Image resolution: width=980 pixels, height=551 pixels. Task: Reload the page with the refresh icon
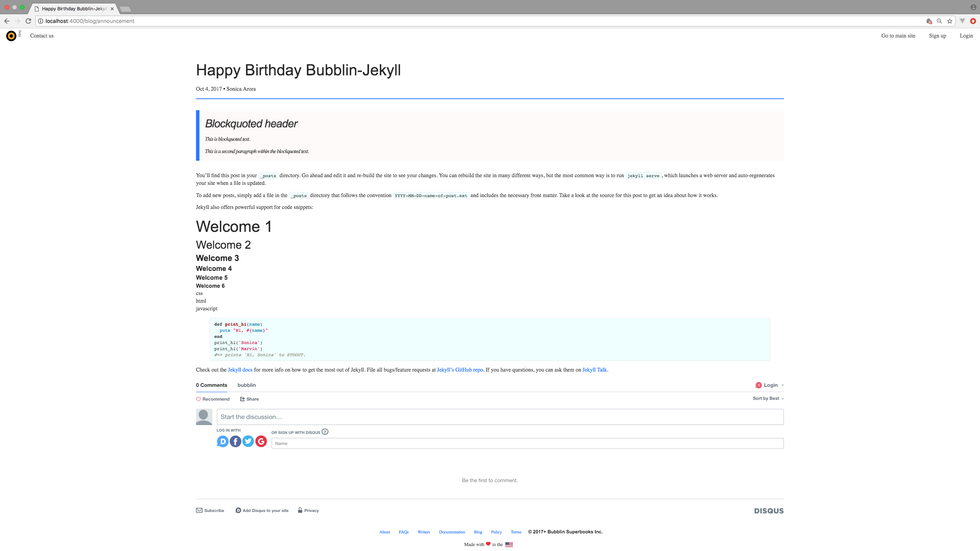(28, 21)
